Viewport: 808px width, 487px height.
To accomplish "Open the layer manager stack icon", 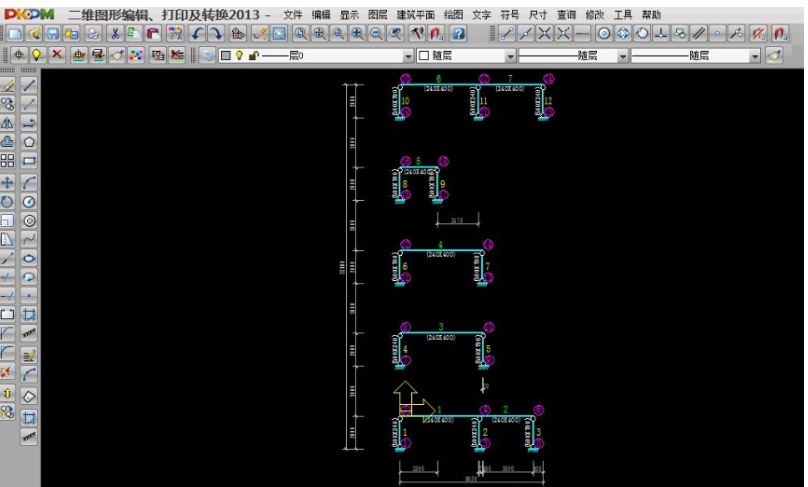I will click(207, 56).
